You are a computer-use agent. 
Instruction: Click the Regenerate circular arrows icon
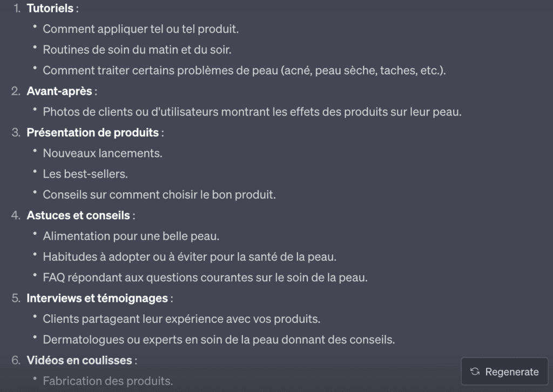click(475, 371)
